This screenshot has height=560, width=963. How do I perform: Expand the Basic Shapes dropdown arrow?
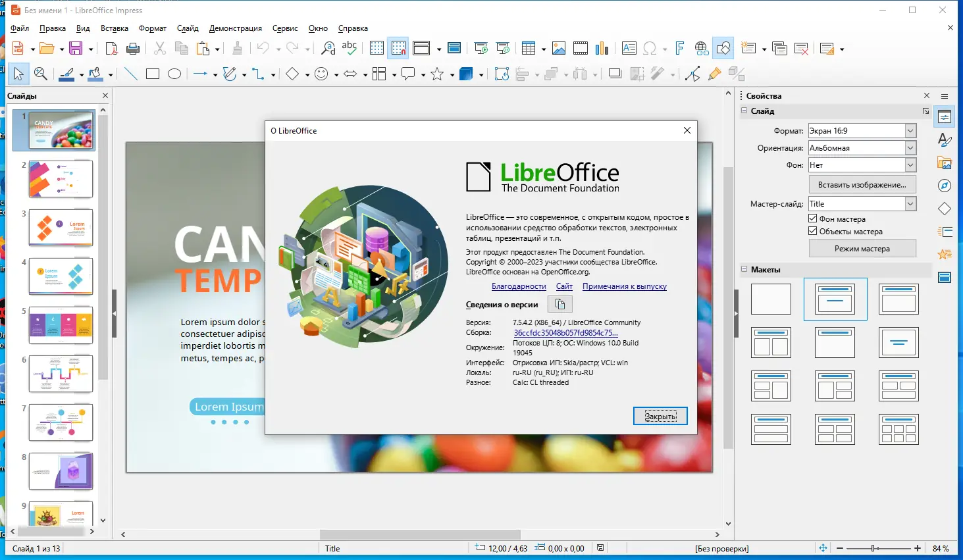point(307,74)
